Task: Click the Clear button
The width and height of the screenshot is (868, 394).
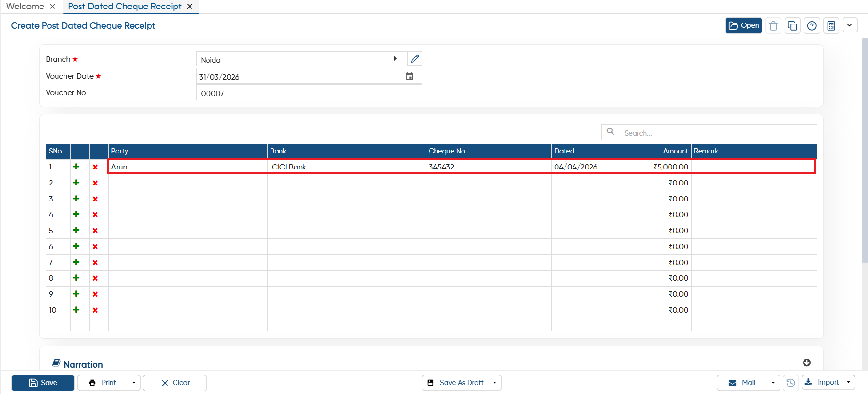Action: (x=175, y=383)
